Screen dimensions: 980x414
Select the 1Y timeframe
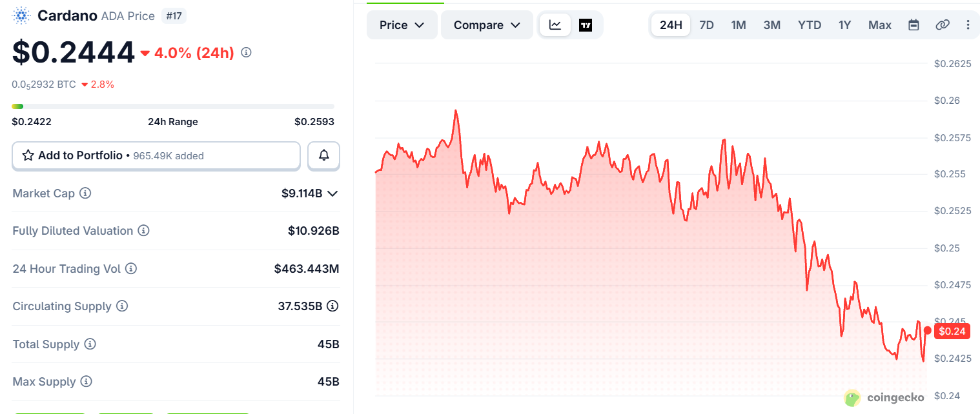(x=844, y=25)
